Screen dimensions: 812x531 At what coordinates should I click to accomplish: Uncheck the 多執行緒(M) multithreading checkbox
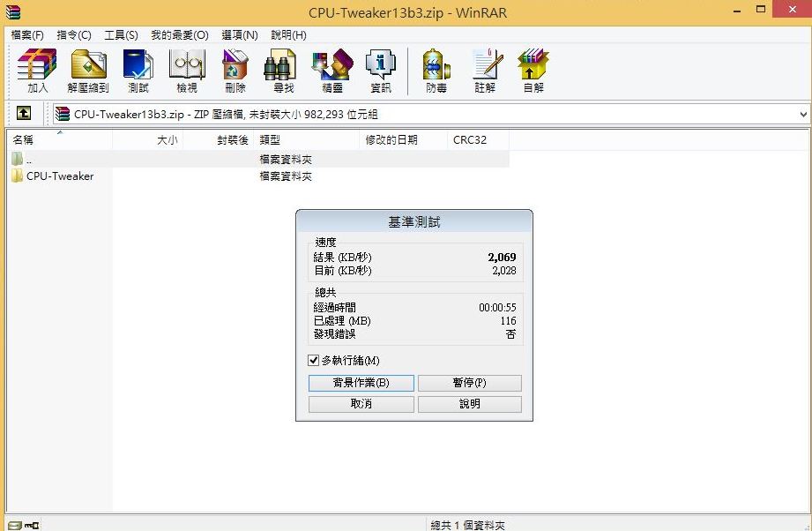click(313, 360)
